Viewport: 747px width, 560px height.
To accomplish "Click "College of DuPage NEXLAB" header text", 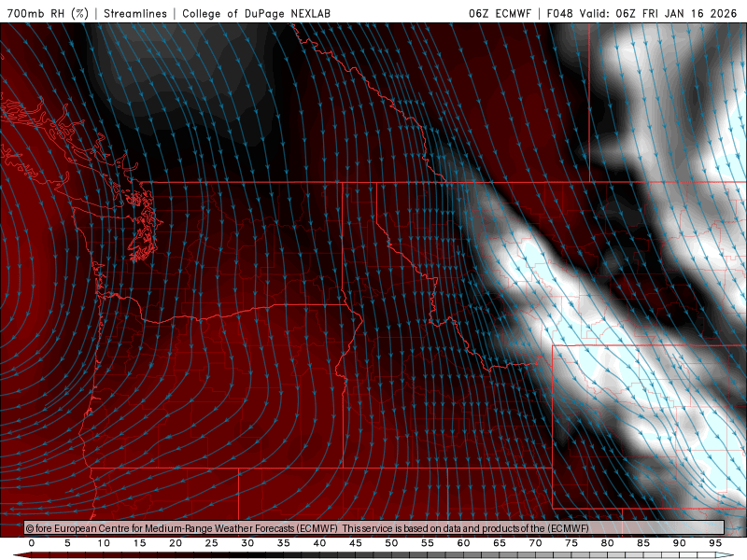I will point(256,13).
